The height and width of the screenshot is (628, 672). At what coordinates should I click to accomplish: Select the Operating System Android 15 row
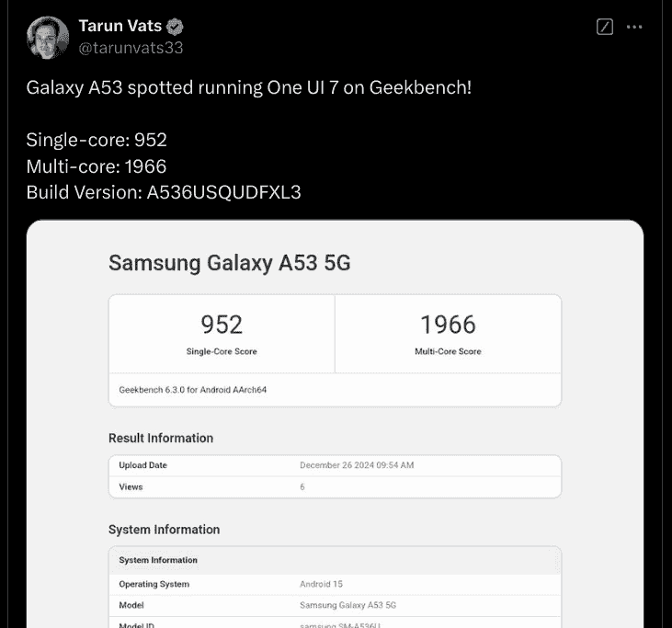point(335,584)
